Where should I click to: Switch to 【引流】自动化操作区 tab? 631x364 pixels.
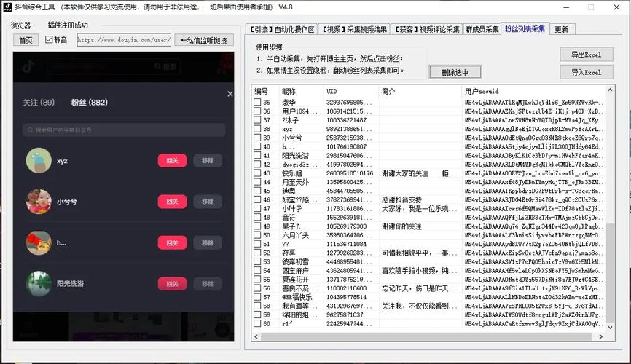coord(281,30)
